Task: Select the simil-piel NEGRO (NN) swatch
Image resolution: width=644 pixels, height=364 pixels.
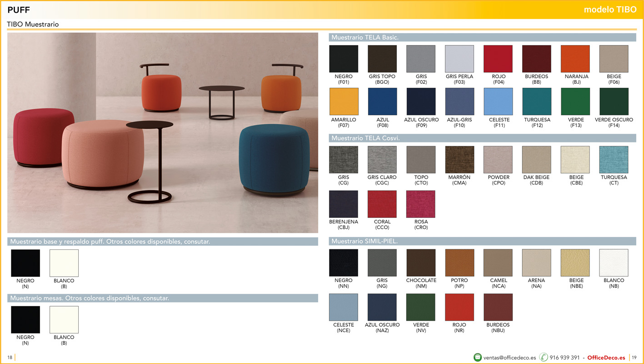Action: (x=344, y=263)
